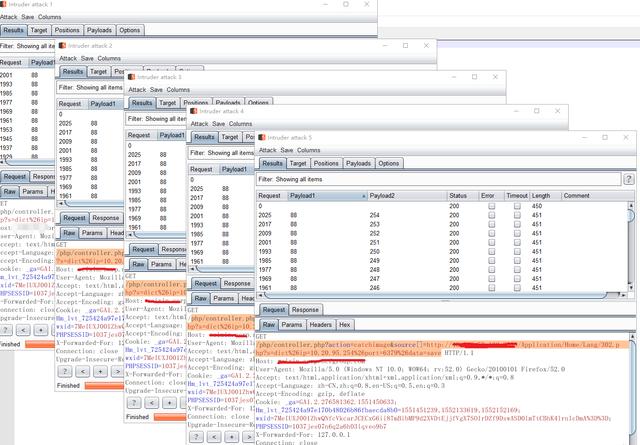The image size is (640, 445).
Task: Open the Attack menu in Intruder attack 5
Action: tap(268, 150)
